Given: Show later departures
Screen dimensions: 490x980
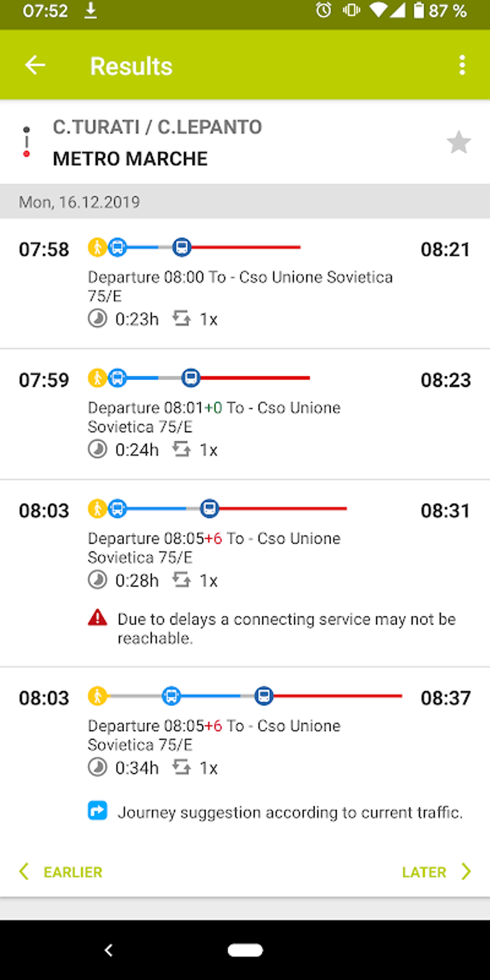Looking at the screenshot, I should pos(424,872).
